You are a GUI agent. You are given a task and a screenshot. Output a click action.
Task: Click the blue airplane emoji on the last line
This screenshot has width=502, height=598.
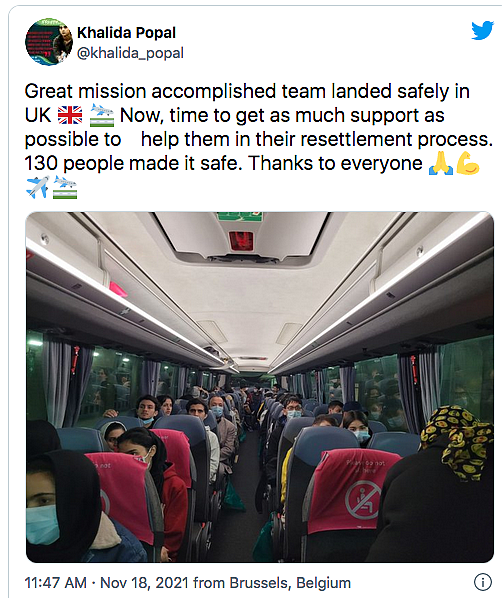37,187
